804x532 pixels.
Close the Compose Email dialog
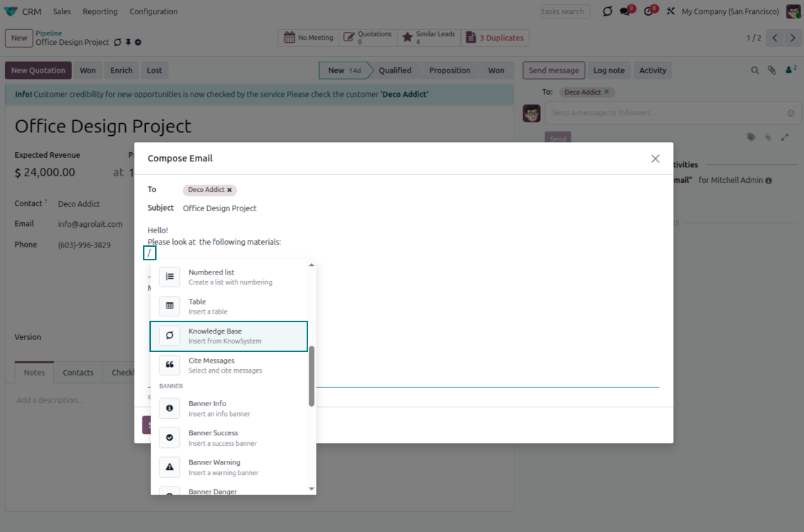click(x=655, y=159)
